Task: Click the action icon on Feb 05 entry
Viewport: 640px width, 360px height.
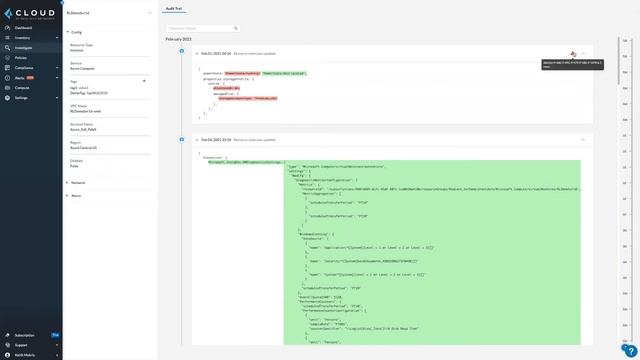Action: pos(573,53)
